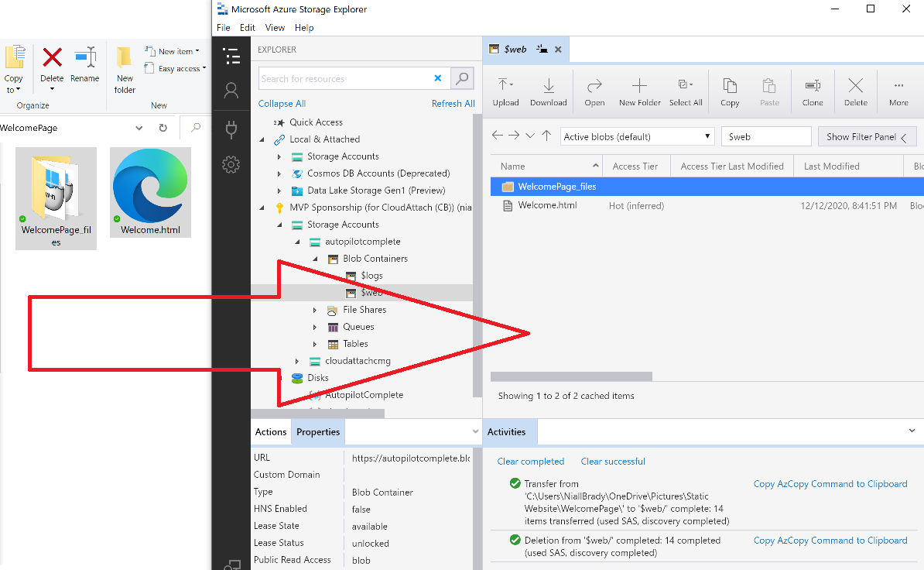The image size is (924, 570).
Task: Expand the File Shares node
Action: [315, 310]
